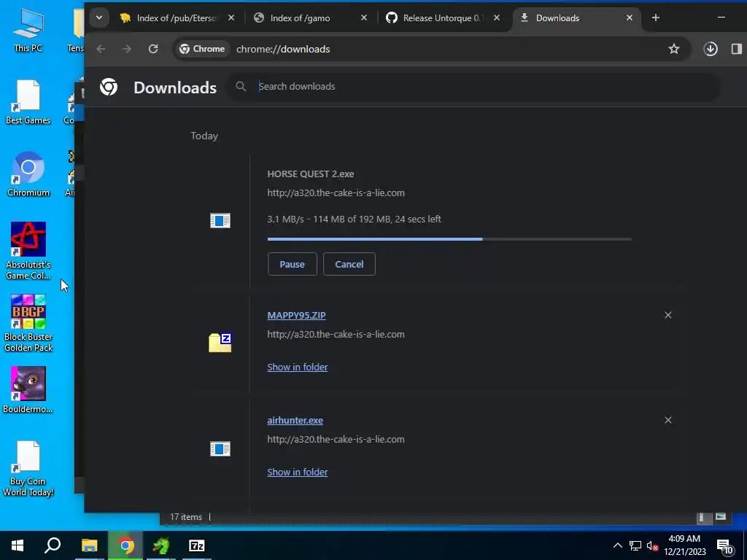Click the muted volume tray icon
The image size is (747, 560).
click(x=653, y=545)
